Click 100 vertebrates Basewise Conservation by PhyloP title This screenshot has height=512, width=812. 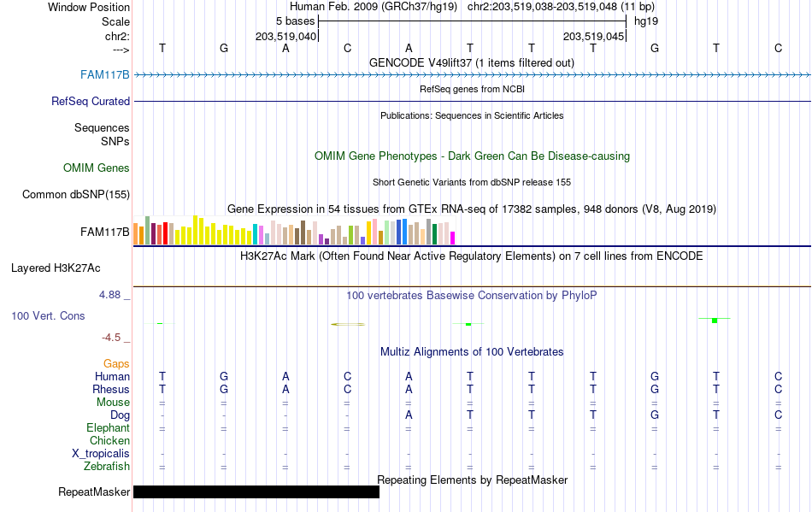(x=472, y=296)
